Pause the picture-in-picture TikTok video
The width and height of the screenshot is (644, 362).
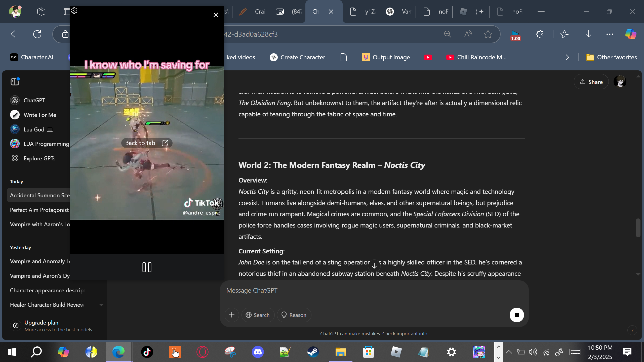coord(147,267)
